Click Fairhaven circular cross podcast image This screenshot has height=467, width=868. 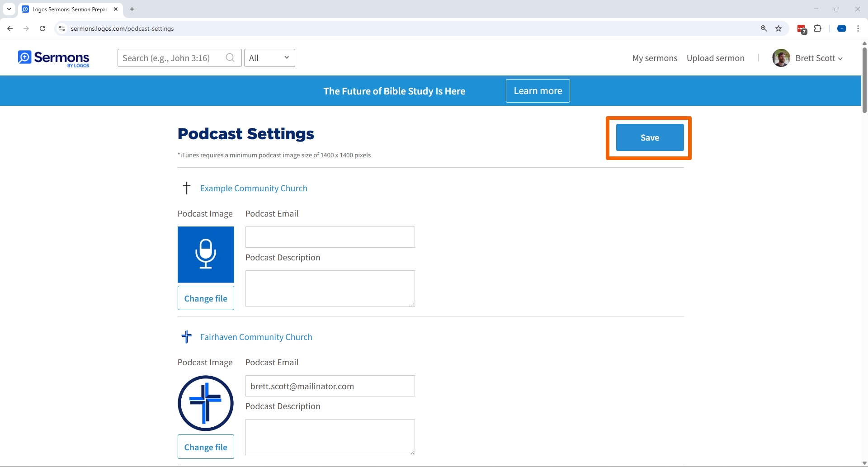coord(206,403)
